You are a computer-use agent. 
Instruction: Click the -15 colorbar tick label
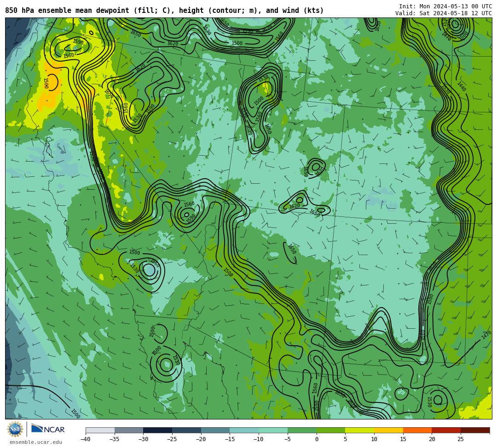tap(230, 439)
